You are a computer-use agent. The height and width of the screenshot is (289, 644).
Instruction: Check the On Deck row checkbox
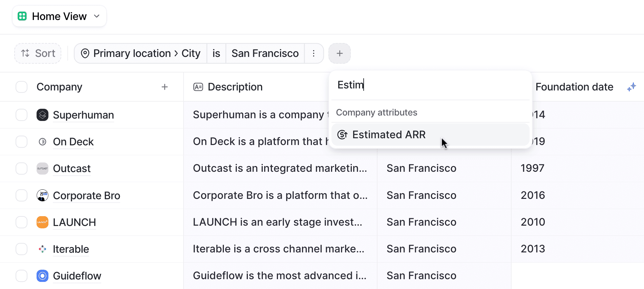[x=22, y=142]
